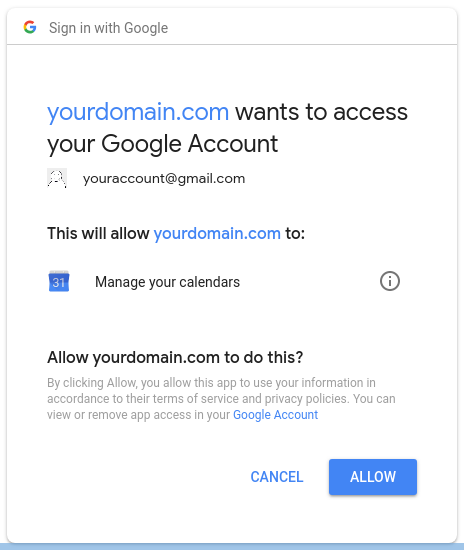464x550 pixels.
Task: Cancel the access request
Action: click(x=277, y=477)
